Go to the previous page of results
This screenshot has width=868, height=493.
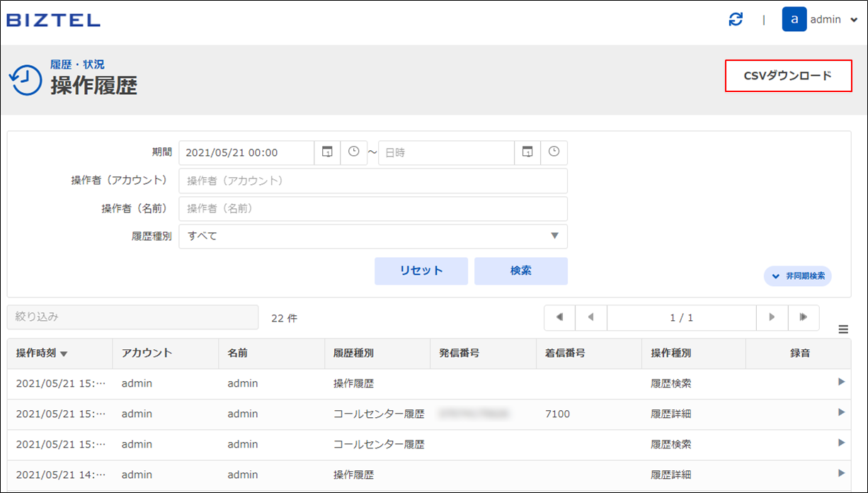tap(591, 317)
